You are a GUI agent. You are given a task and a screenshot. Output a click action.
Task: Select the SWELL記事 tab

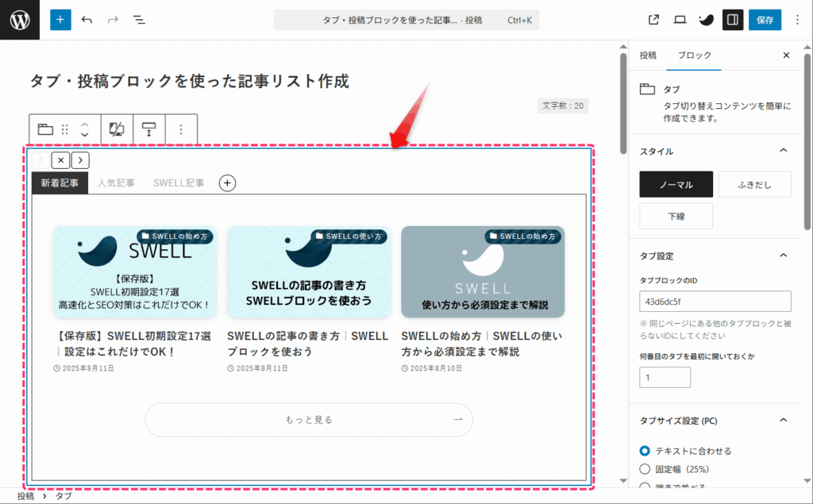click(179, 183)
